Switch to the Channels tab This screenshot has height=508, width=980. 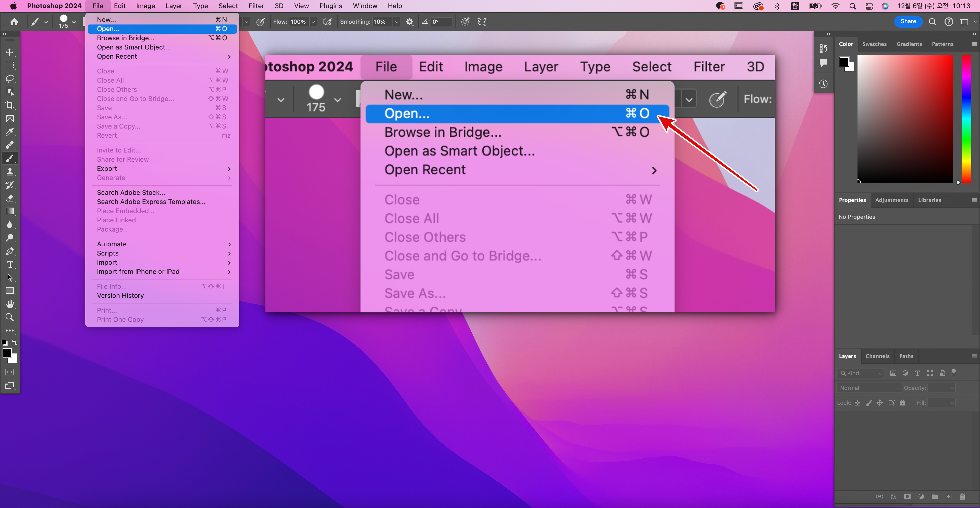tap(877, 356)
